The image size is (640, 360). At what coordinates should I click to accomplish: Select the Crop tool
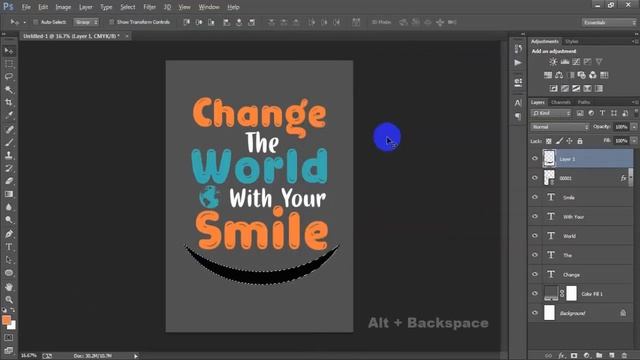click(9, 102)
